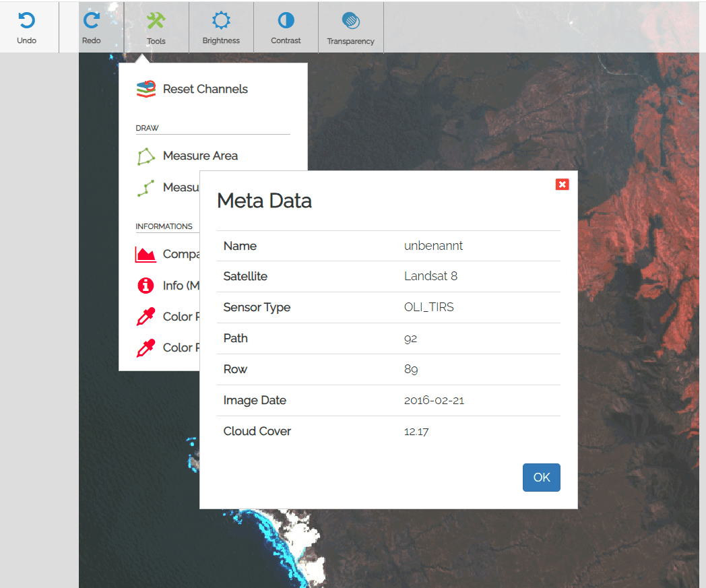The width and height of the screenshot is (706, 588).
Task: Click the name value unbenannt
Action: tap(433, 246)
